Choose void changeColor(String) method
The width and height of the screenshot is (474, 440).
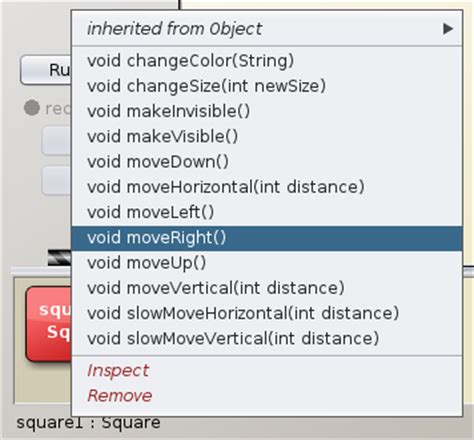click(x=267, y=61)
